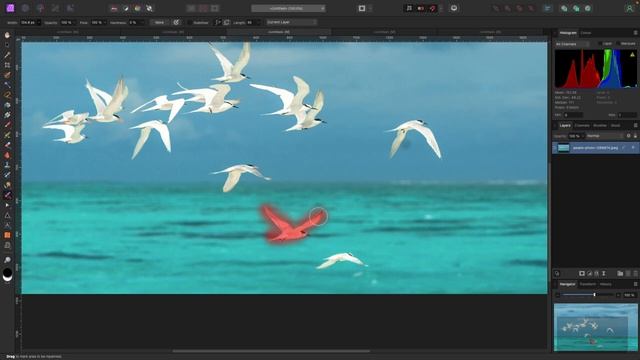Click the More button in context toolbar
Image resolution: width=640 pixels, height=360 pixels.
[x=159, y=22]
